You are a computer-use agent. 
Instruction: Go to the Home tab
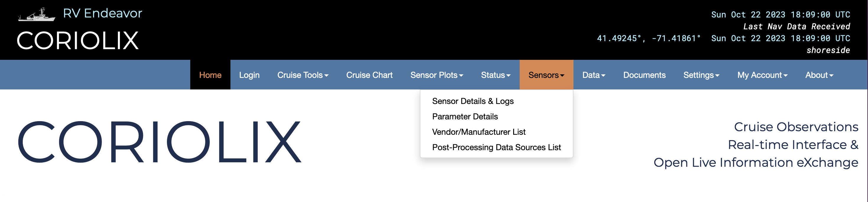(210, 75)
